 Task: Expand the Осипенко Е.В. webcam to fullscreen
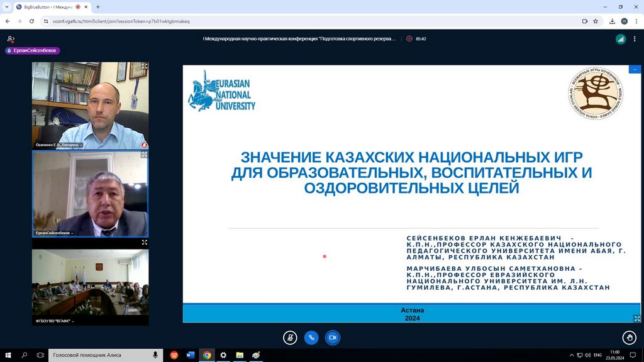pyautogui.click(x=144, y=66)
